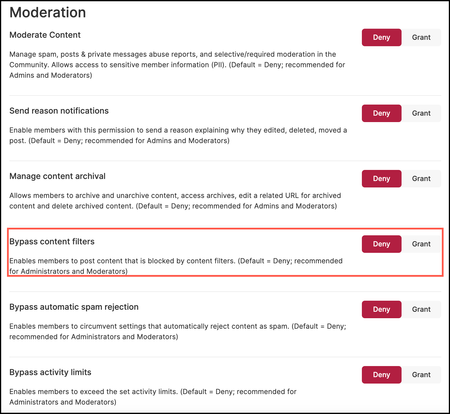This screenshot has width=450, height=414.
Task: Grant Bypass automatic spam rejection
Action: click(421, 309)
